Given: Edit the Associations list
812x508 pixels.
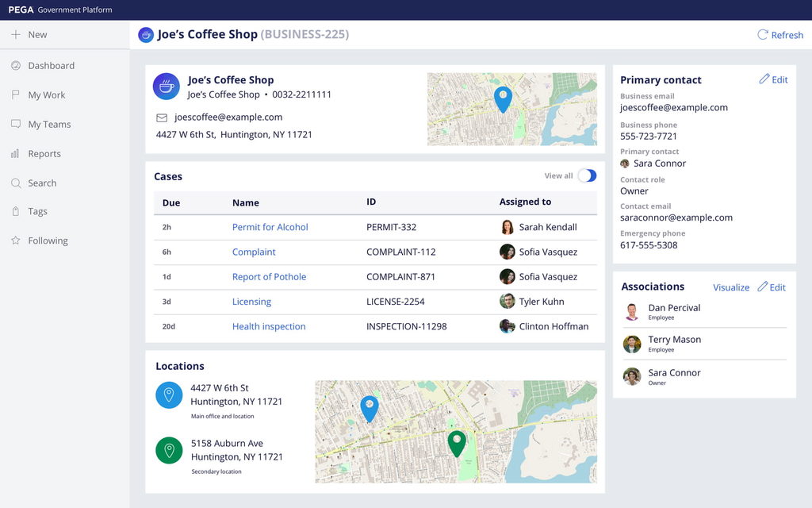Looking at the screenshot, I should (772, 287).
